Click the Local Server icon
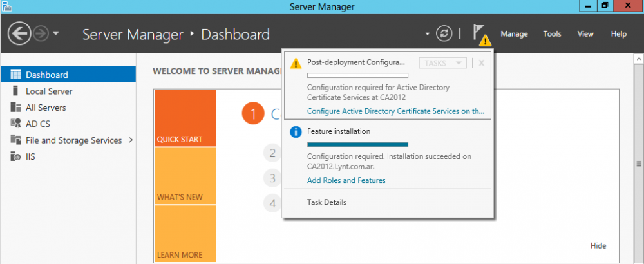This screenshot has width=644, height=264. pos(15,91)
